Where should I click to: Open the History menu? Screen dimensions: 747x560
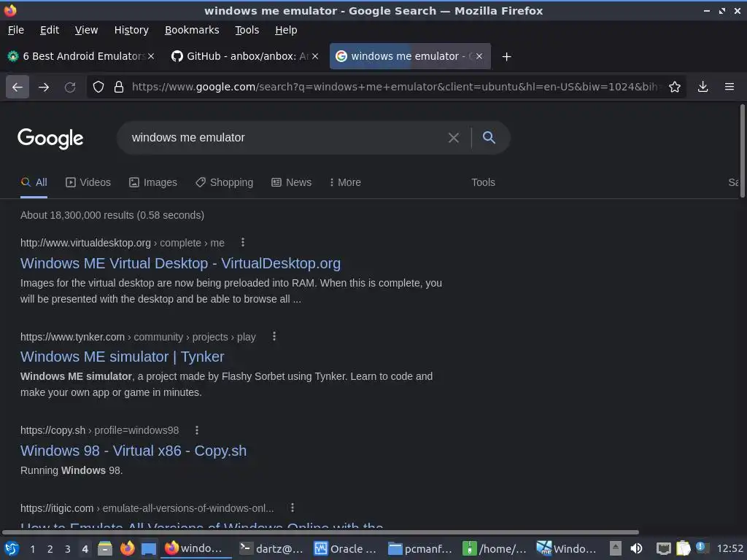click(131, 30)
